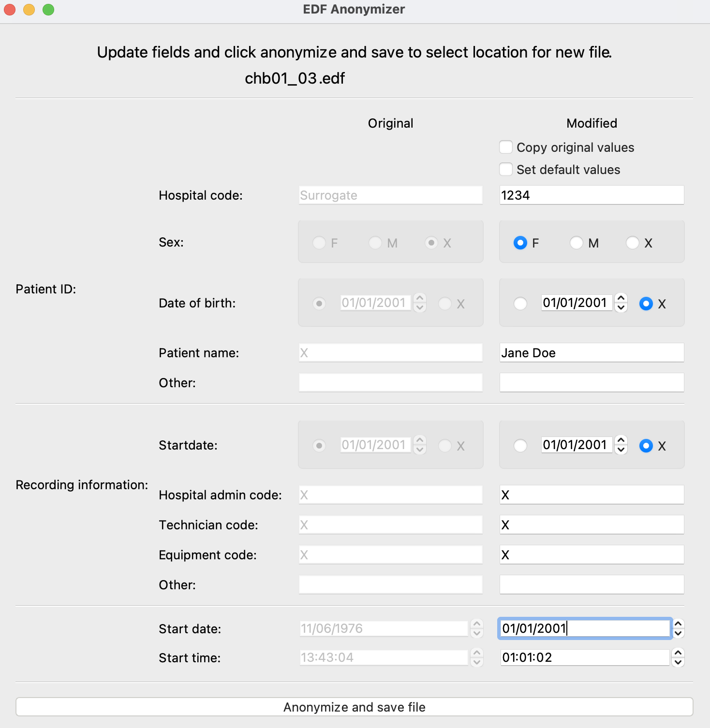Increase modified Start date at bottom
Image resolution: width=710 pixels, height=728 pixels.
click(679, 624)
